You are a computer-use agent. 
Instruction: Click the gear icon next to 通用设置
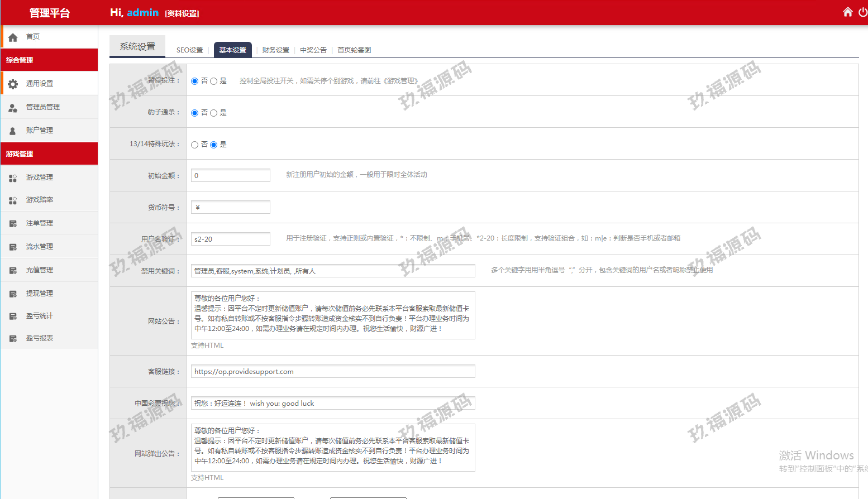pyautogui.click(x=13, y=84)
